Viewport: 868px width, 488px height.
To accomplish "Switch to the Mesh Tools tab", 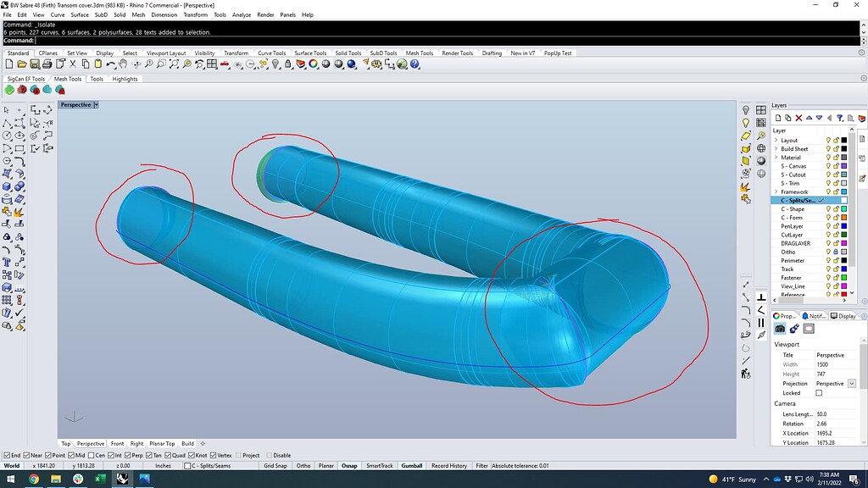I will (x=67, y=79).
